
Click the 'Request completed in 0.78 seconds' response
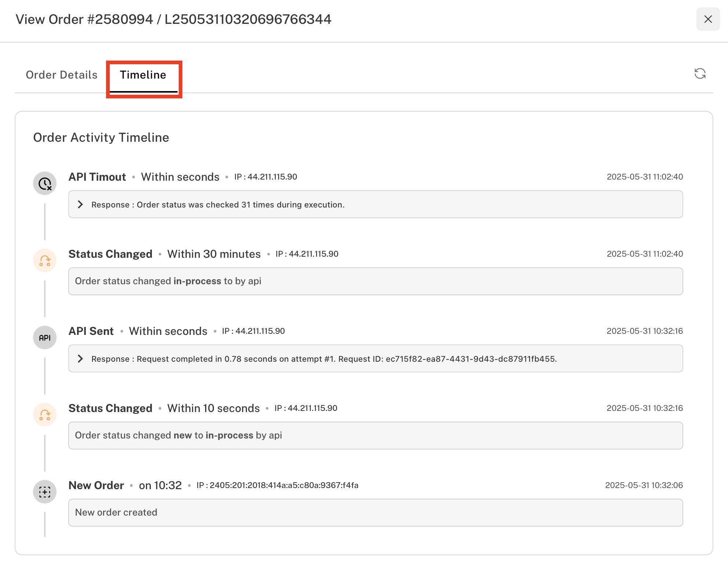(x=375, y=358)
